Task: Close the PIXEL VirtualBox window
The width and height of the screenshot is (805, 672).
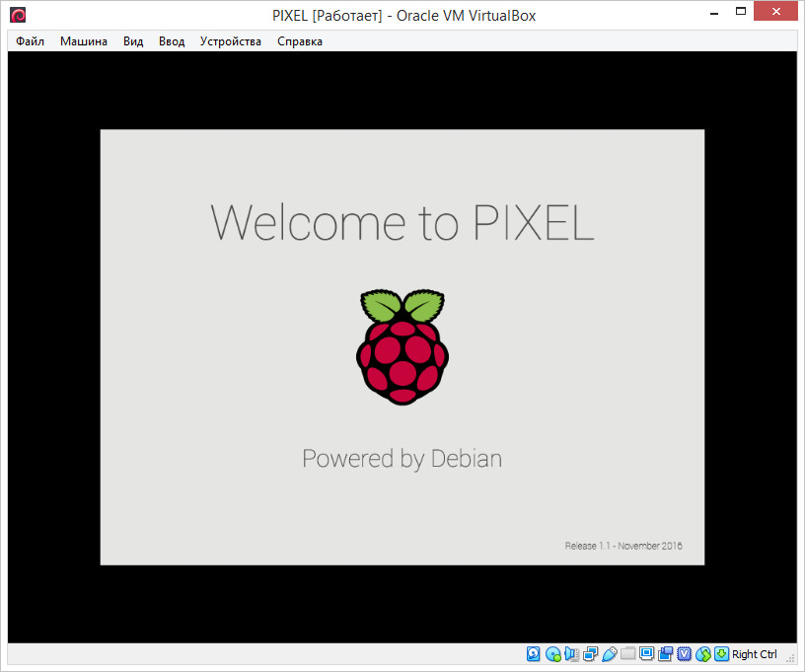Action: pyautogui.click(x=775, y=11)
